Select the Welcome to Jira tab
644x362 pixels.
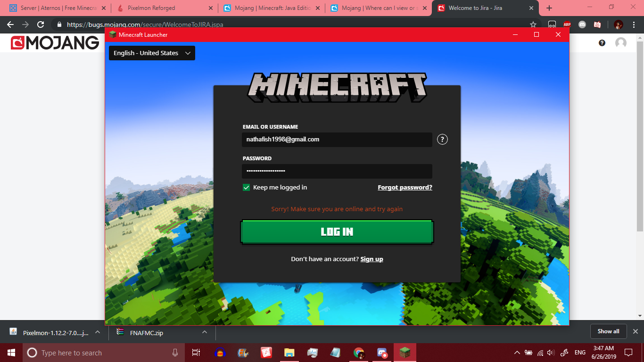tap(486, 8)
